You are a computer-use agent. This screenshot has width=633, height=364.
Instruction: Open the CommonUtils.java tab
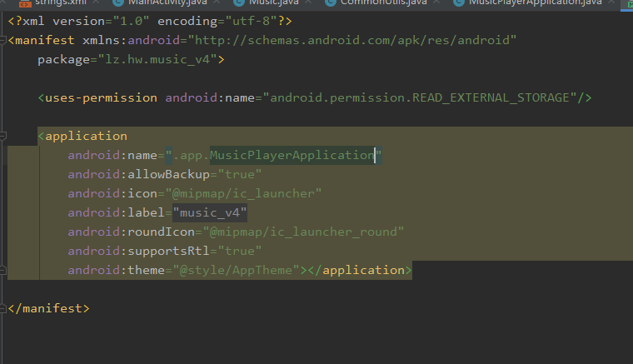coord(383,2)
